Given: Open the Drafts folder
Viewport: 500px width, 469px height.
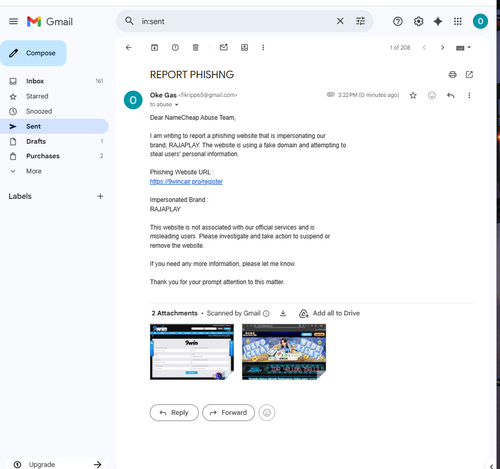Looking at the screenshot, I should tap(54, 141).
